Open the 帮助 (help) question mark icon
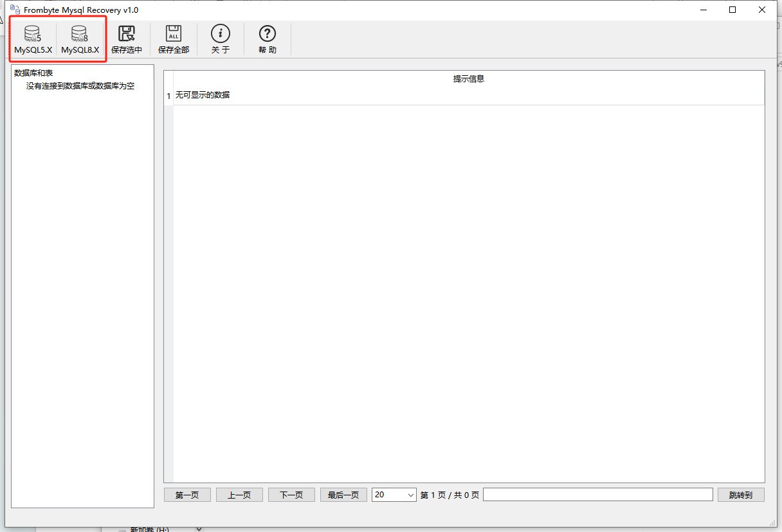Viewport: 782px width, 532px height. coord(268,39)
